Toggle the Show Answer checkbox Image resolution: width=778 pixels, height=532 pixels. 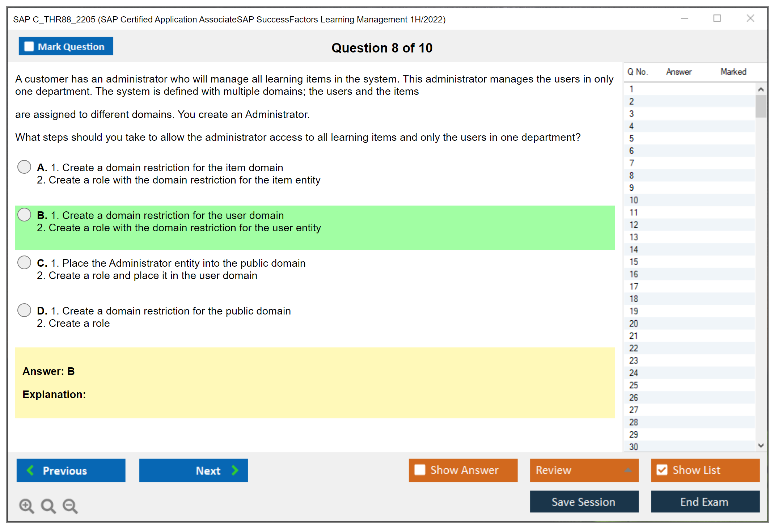pos(420,470)
